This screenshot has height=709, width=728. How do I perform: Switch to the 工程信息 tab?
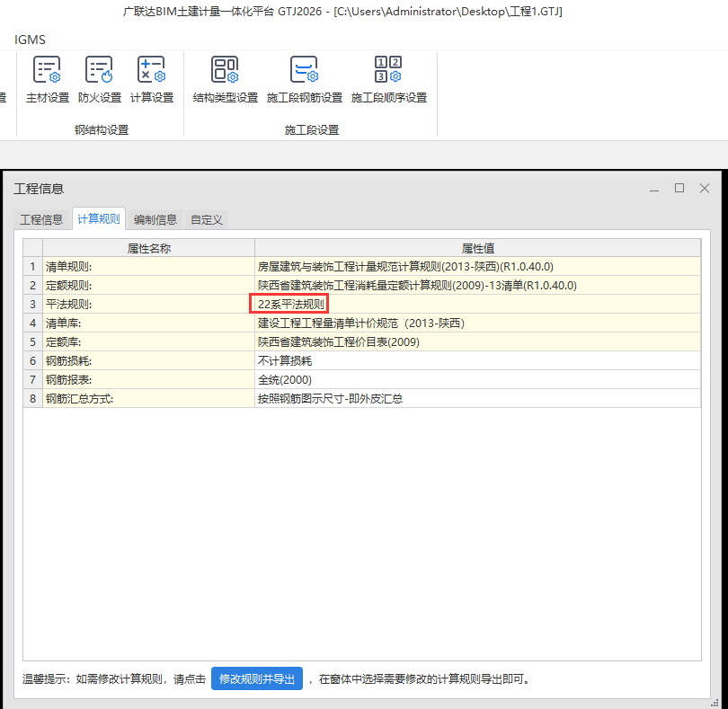point(41,219)
